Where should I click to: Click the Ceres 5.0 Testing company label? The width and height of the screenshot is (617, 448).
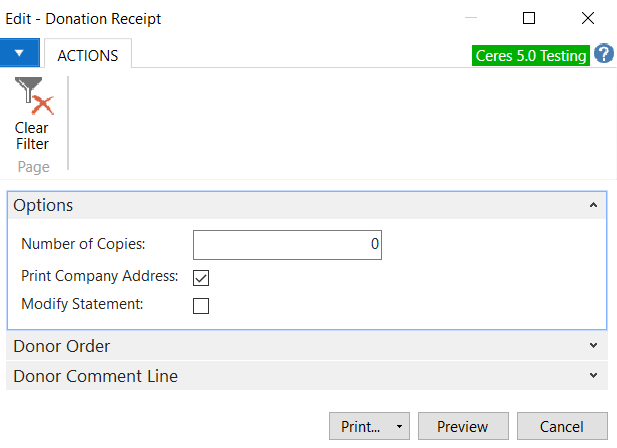tap(530, 56)
